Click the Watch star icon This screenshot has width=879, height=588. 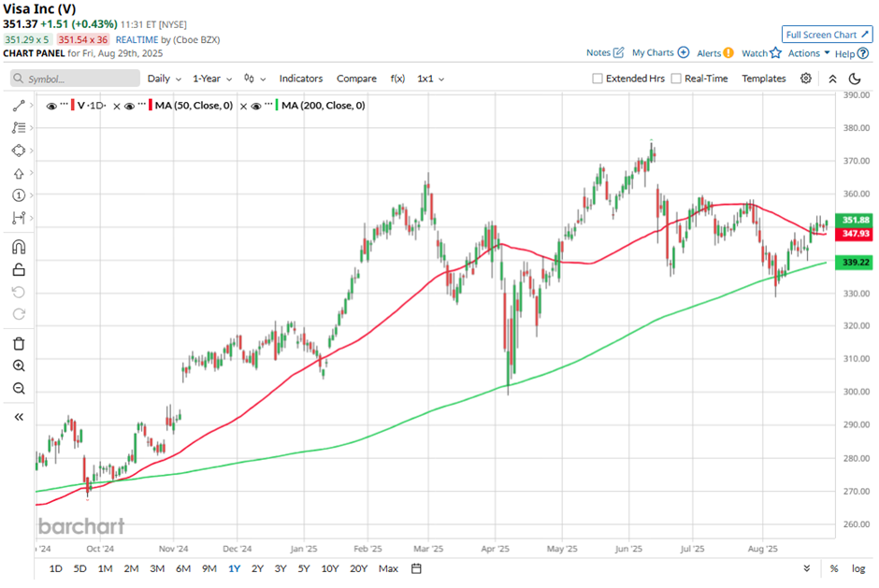[775, 52]
